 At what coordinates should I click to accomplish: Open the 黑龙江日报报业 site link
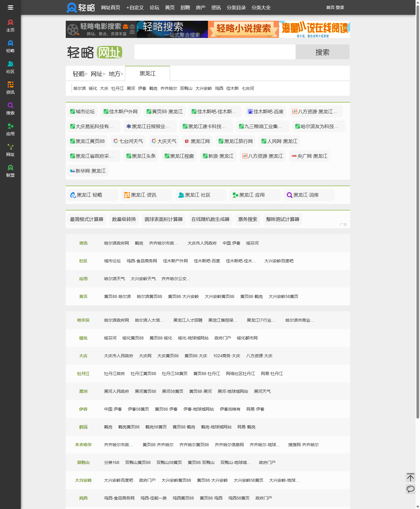(148, 126)
